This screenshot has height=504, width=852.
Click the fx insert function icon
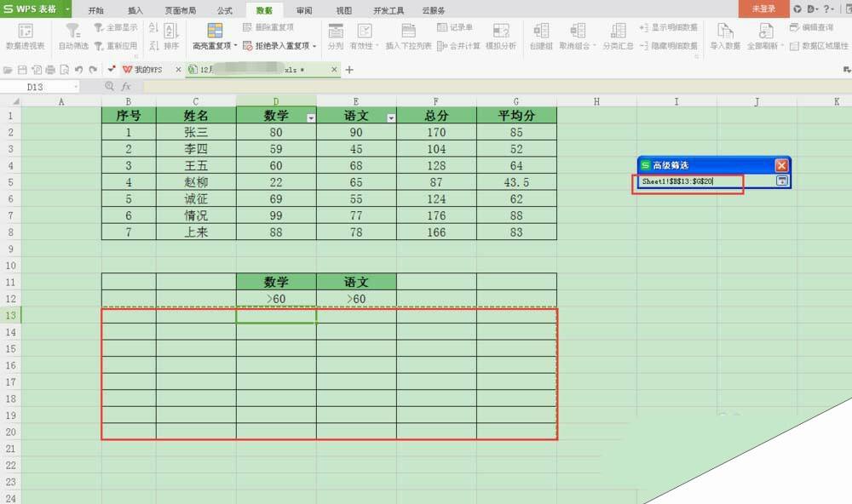[x=126, y=87]
